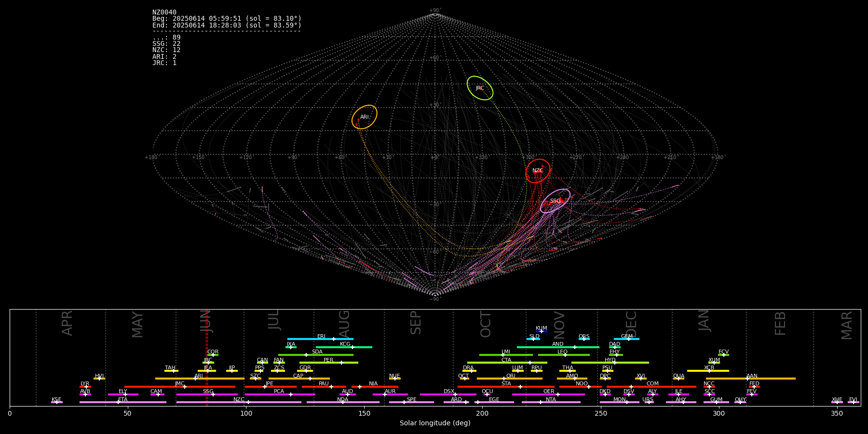
Task: Click the STA shower bar label
Action: pyautogui.click(x=506, y=384)
